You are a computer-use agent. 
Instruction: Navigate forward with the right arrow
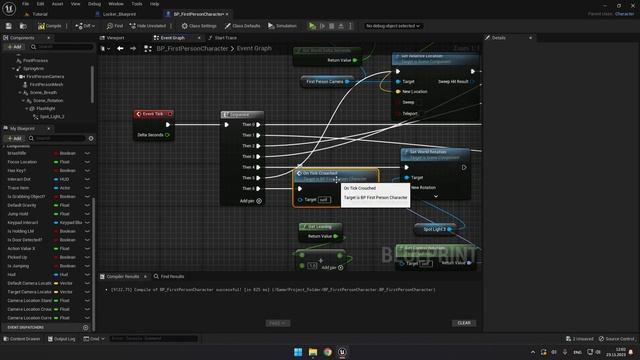[x=133, y=48]
